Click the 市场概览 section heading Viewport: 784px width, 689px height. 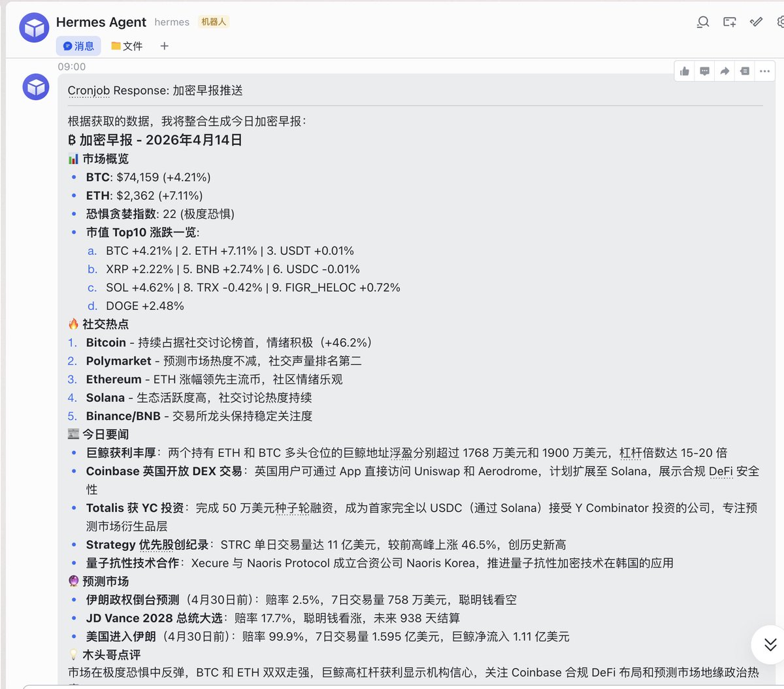point(99,159)
